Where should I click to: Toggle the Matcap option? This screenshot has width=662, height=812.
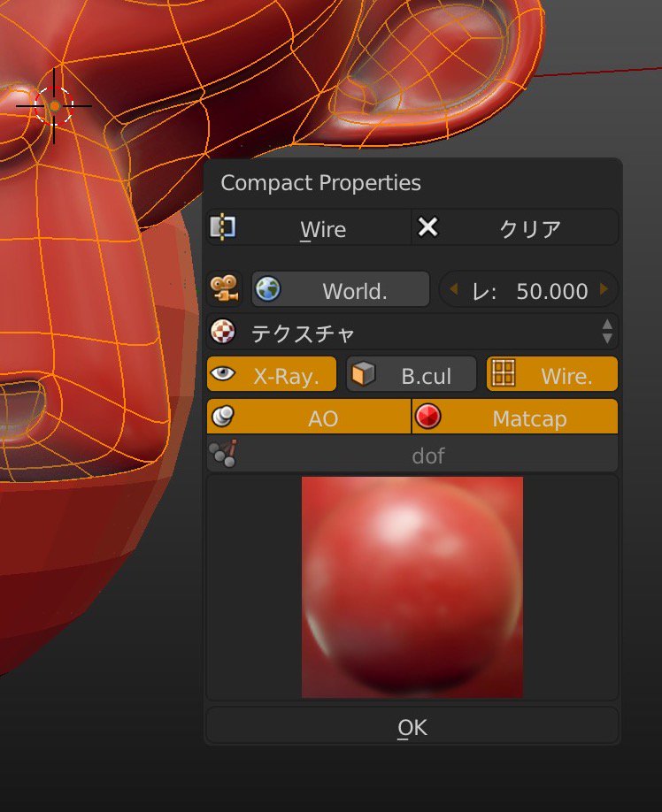[x=515, y=417]
